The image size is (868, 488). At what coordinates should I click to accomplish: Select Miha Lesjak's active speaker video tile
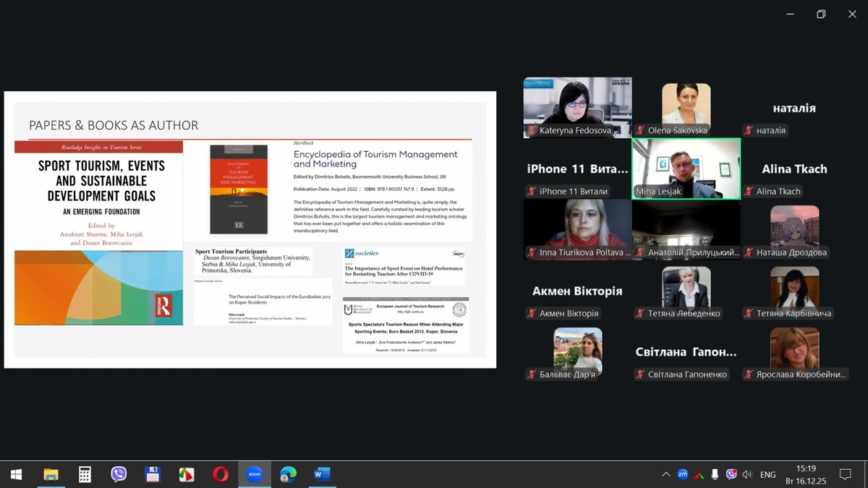tap(686, 168)
